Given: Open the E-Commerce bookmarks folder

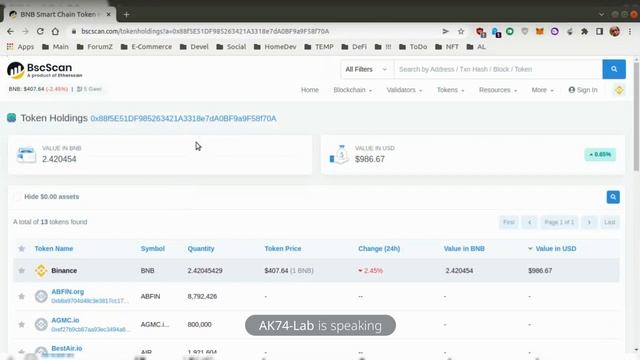Looking at the screenshot, I should click(147, 47).
